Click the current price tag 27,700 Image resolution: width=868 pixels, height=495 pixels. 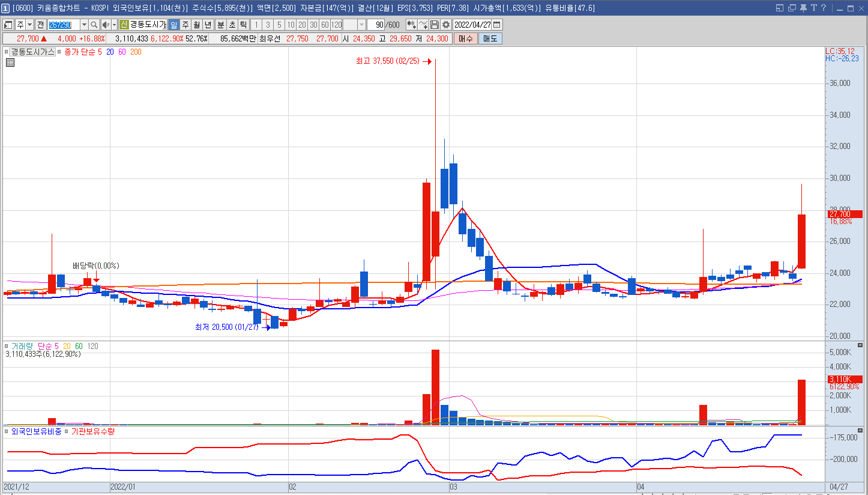(844, 214)
